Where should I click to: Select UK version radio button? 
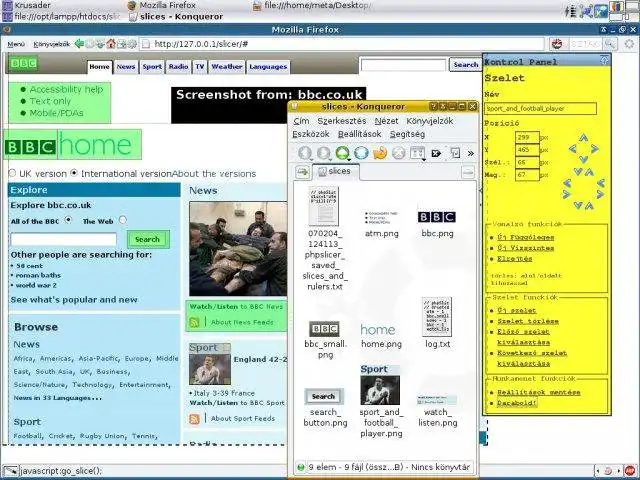[12, 173]
